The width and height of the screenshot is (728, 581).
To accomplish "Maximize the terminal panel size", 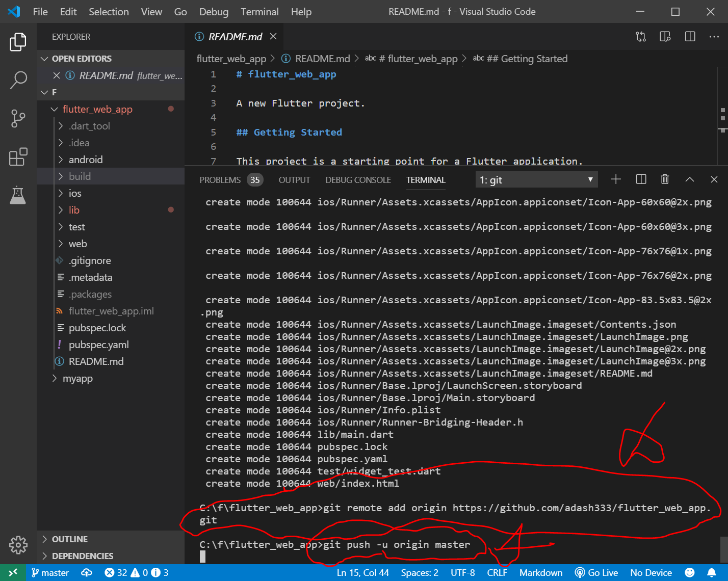I will [690, 179].
